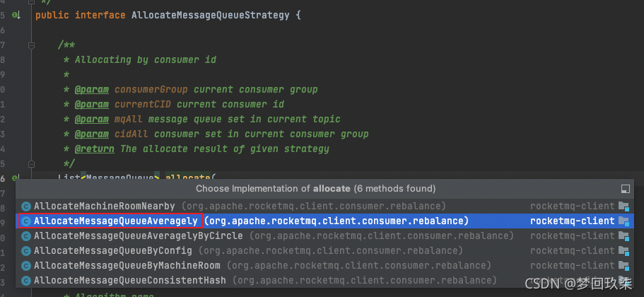Screen dimensions: 644x297
Task: Click AllocateMessageQueueStrategy interface name
Action: [208, 15]
